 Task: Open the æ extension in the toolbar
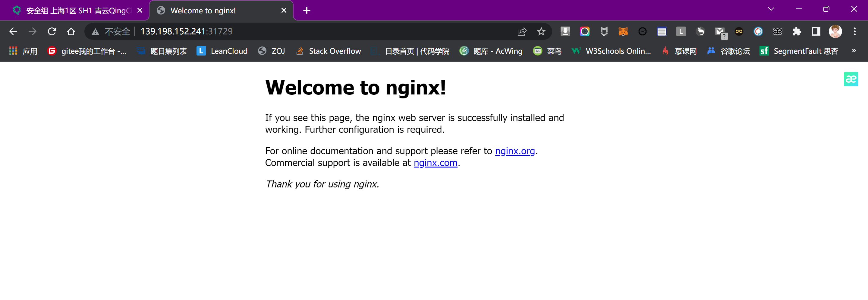coord(777,31)
